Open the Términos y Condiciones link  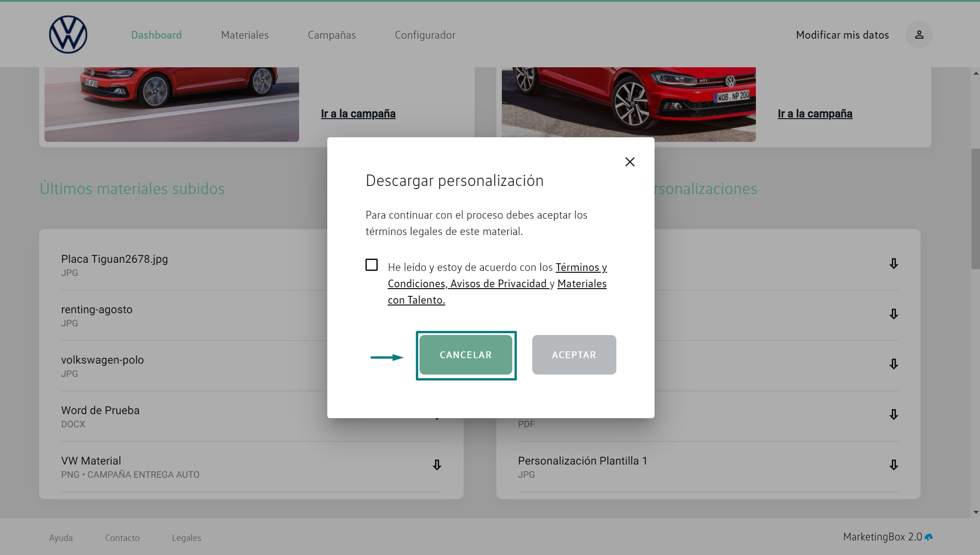point(580,267)
